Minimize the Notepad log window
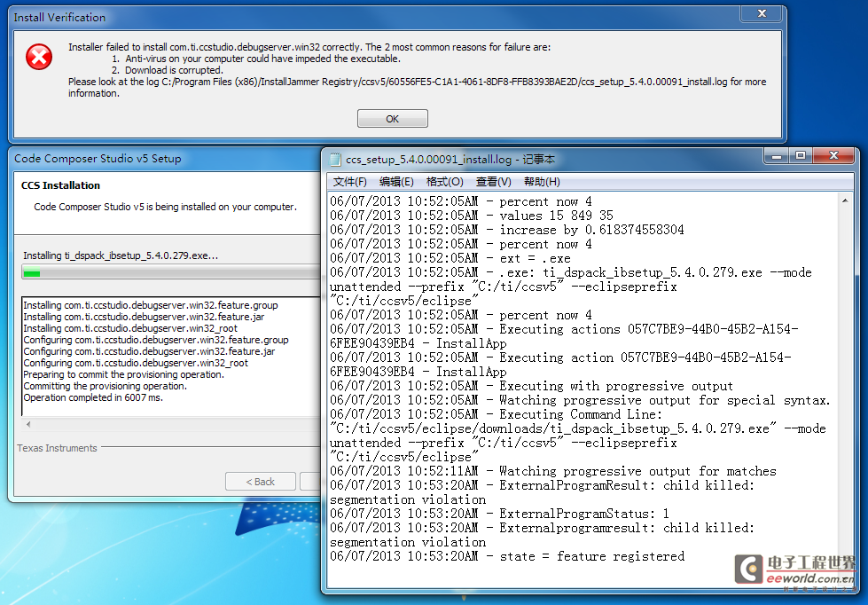The height and width of the screenshot is (605, 868). pyautogui.click(x=777, y=155)
